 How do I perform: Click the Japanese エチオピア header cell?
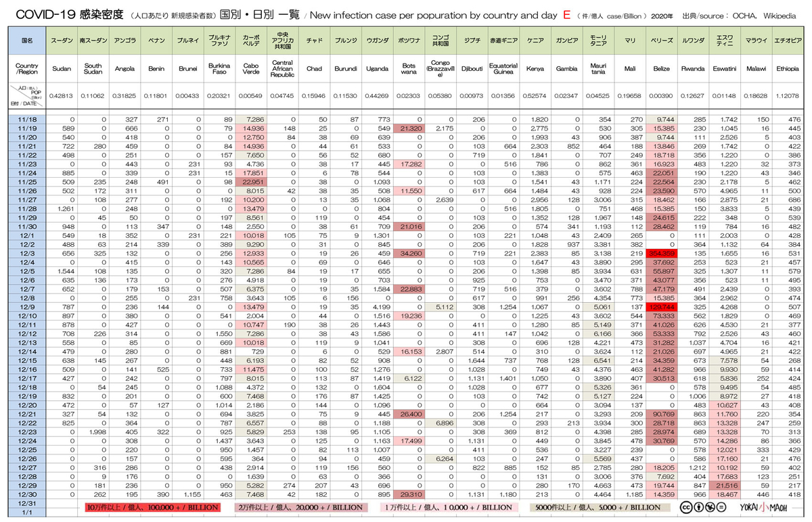(787, 41)
